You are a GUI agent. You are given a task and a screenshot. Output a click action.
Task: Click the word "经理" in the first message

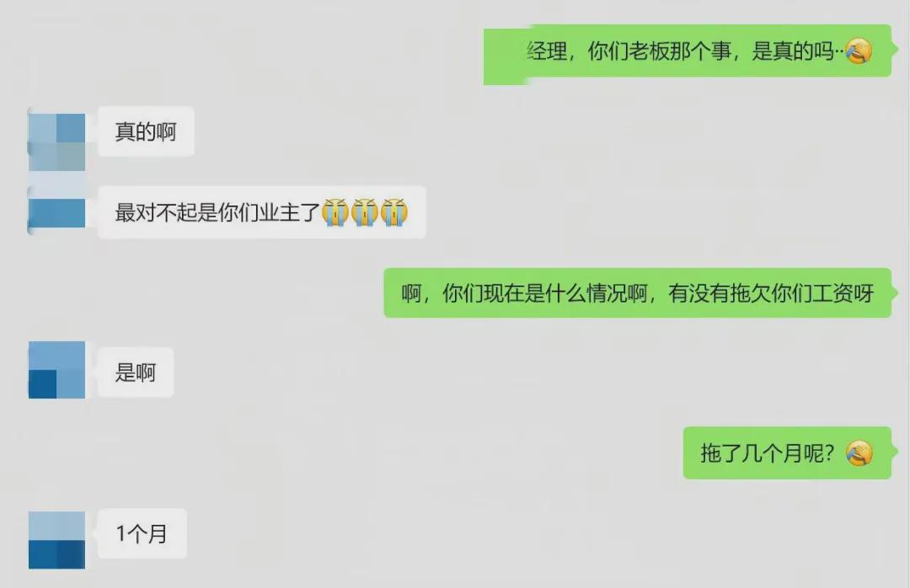(x=548, y=51)
